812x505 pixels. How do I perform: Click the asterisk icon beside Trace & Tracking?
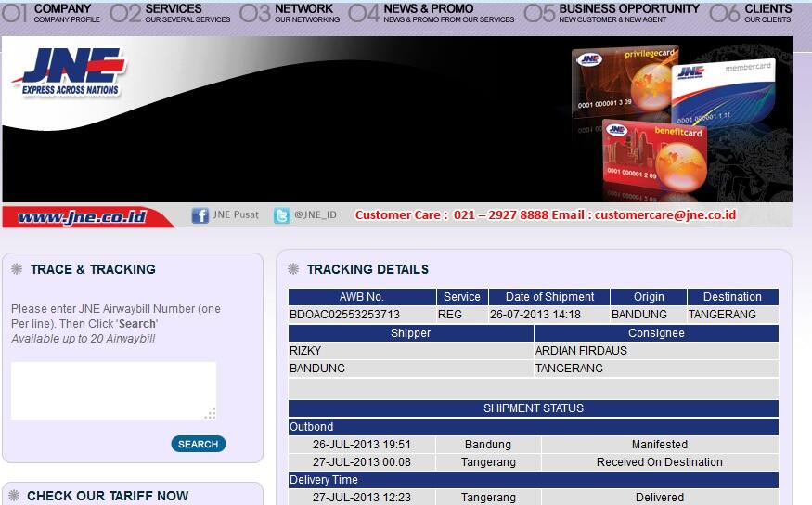(17, 269)
